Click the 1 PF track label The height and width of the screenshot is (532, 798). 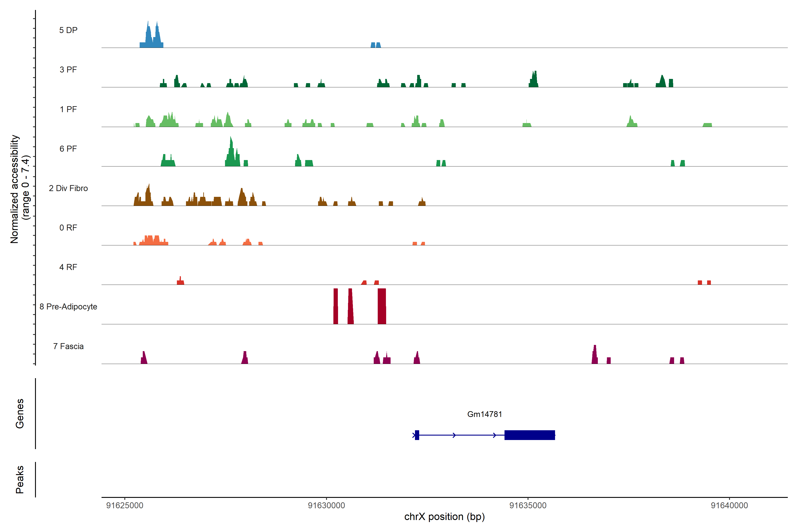tap(68, 109)
